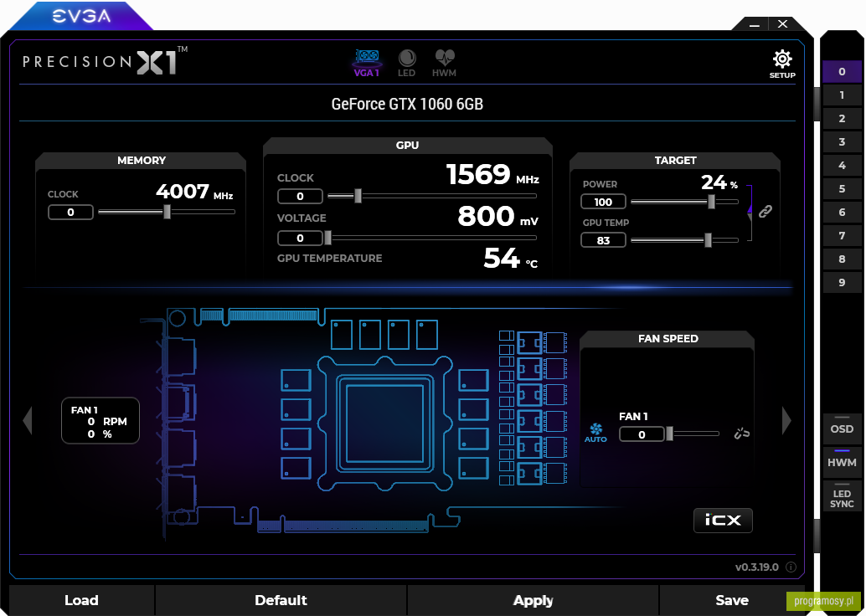Open the HWM heart monitor tab
The image size is (866, 616).
coord(444,64)
